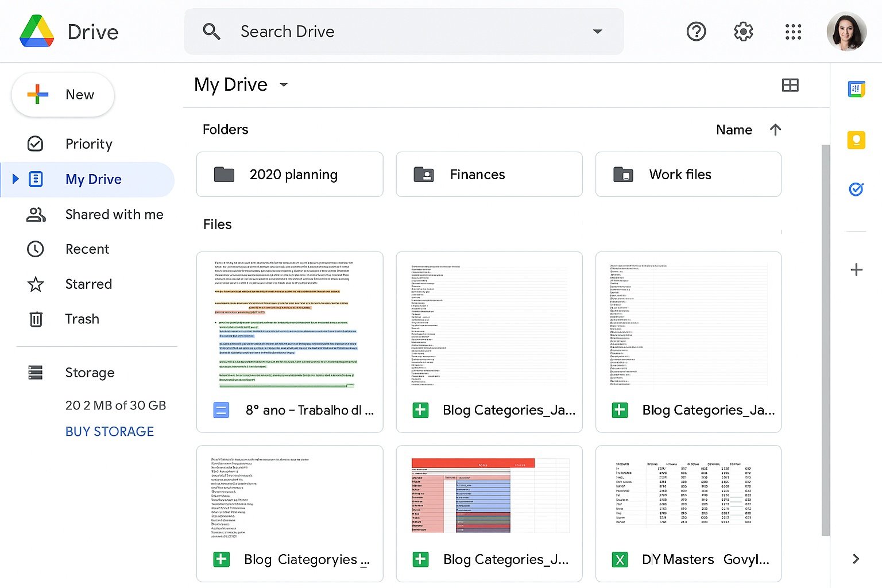The image size is (882, 588).
Task: Toggle sort direction with the Name arrow
Action: (x=775, y=130)
